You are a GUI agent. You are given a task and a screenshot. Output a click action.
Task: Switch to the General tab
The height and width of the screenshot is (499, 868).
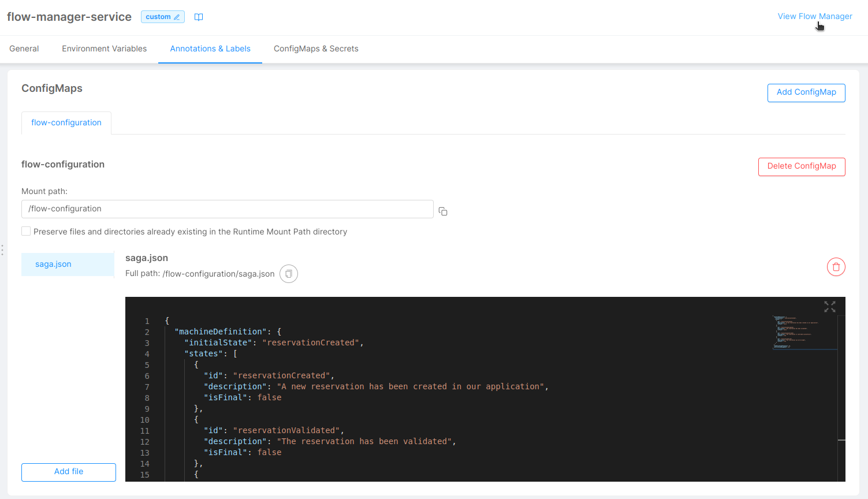[24, 49]
